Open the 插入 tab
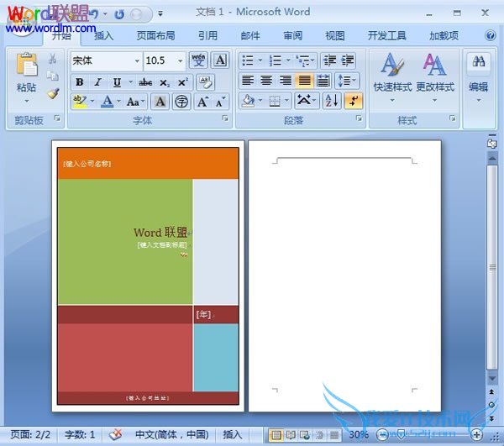 click(x=103, y=35)
